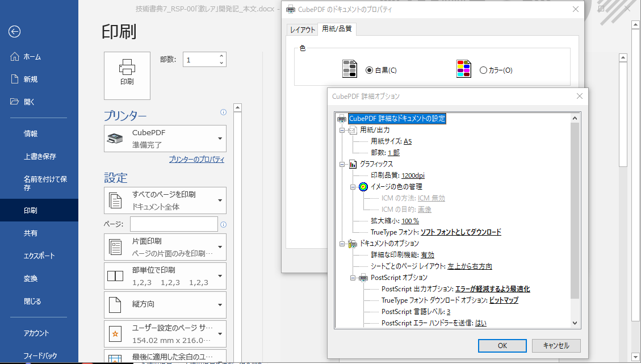Click the イメージの色の管理 color wheel icon

tap(363, 187)
